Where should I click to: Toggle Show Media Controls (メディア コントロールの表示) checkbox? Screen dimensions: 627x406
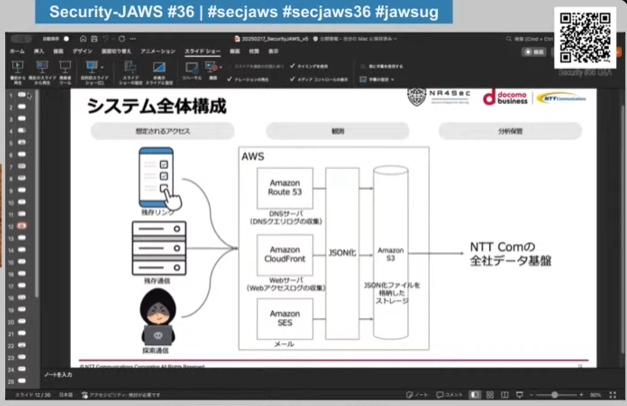tap(292, 79)
